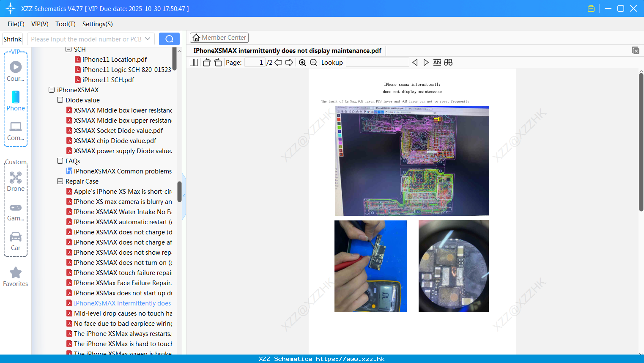This screenshot has height=363, width=644.
Task: Close the PDF document panel icon
Action: pyautogui.click(x=636, y=50)
